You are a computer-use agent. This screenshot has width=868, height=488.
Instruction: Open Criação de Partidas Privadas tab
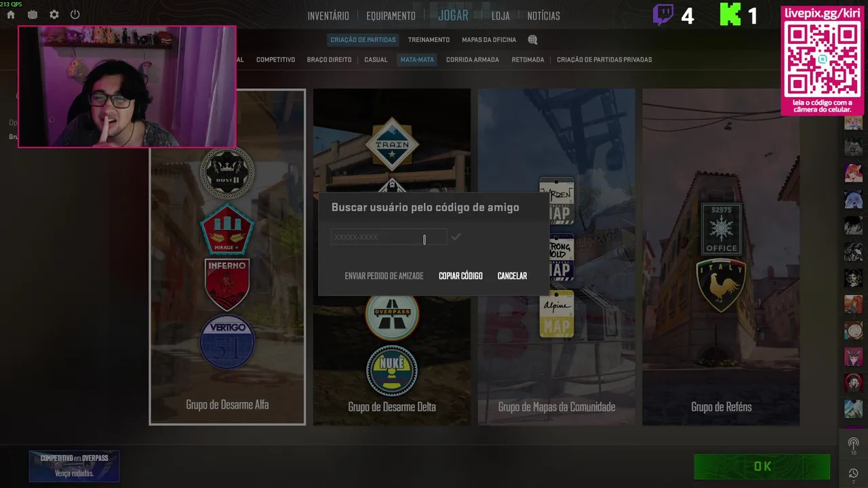[x=604, y=60]
